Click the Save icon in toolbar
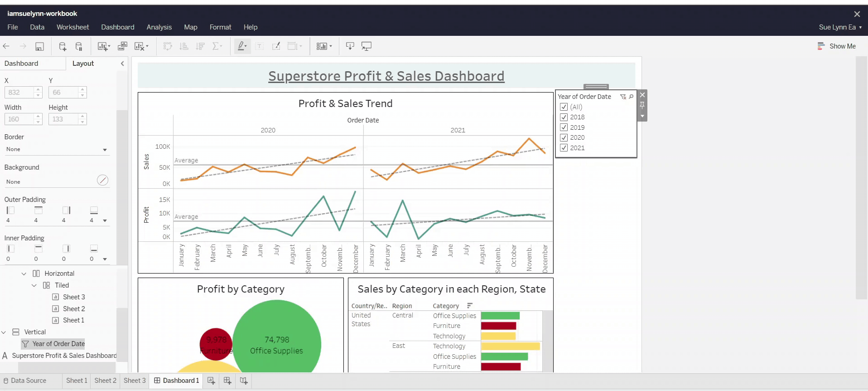 click(40, 46)
